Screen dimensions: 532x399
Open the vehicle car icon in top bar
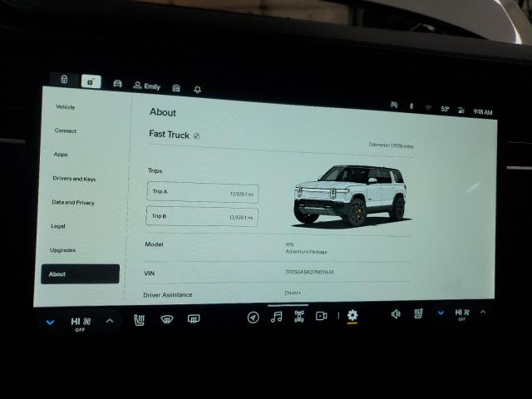117,83
